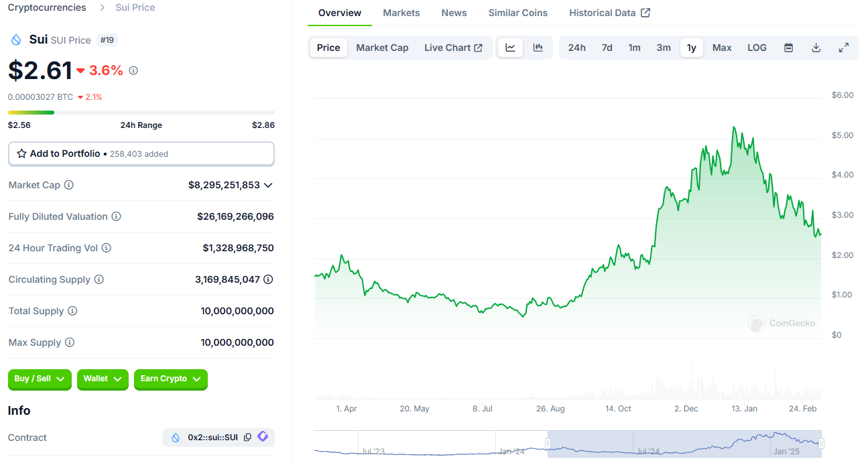
Task: Click the download chart icon
Action: point(816,47)
